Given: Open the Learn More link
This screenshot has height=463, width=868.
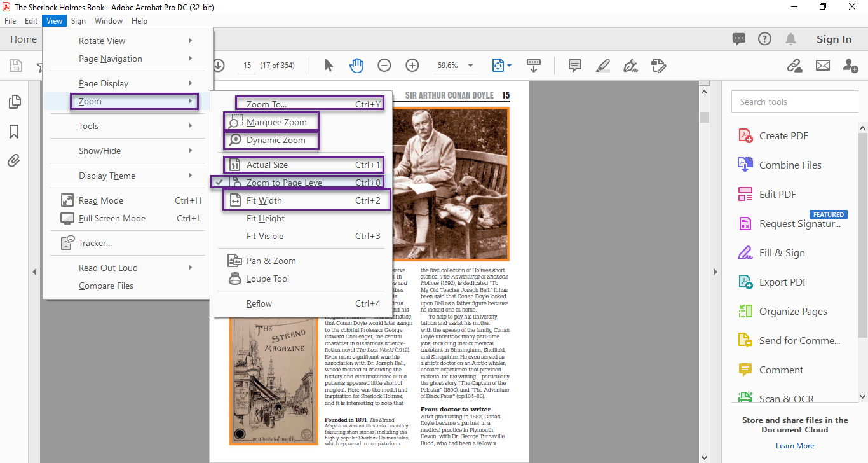Looking at the screenshot, I should tap(794, 445).
